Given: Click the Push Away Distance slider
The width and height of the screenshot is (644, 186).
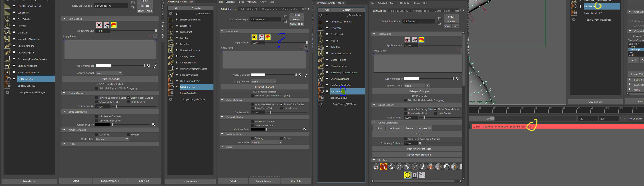Looking at the screenshot, I should tap(440, 143).
